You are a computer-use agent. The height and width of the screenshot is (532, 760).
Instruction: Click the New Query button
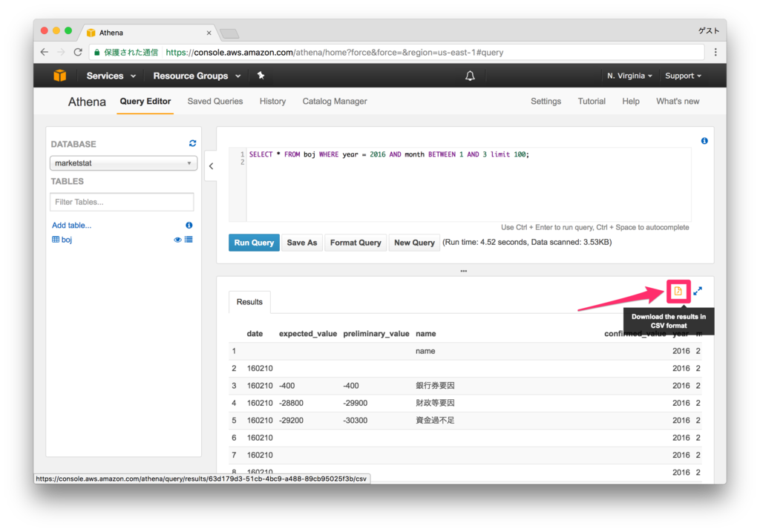click(414, 243)
